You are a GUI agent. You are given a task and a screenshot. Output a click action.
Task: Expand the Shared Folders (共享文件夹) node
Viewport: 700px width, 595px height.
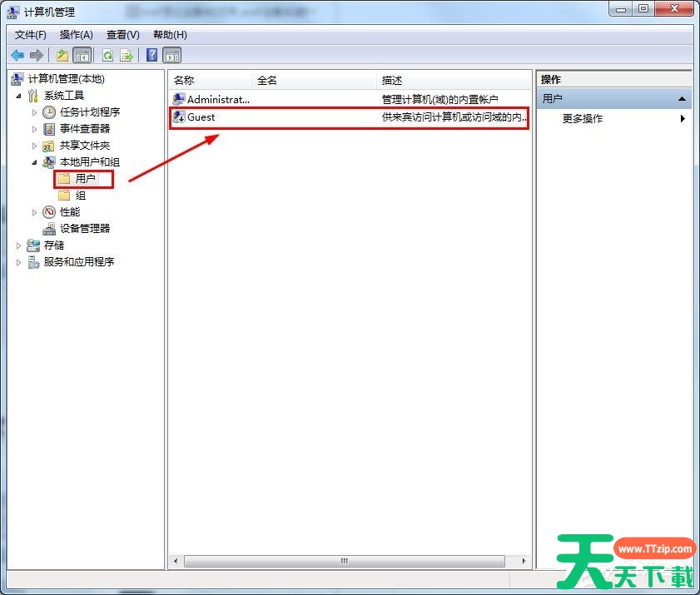pos(34,146)
